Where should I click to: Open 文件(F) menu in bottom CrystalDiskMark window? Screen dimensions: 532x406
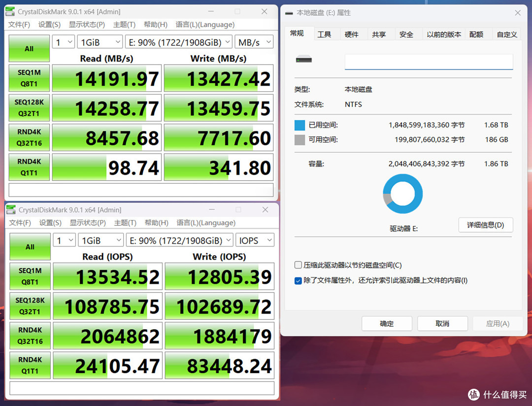pyautogui.click(x=20, y=223)
